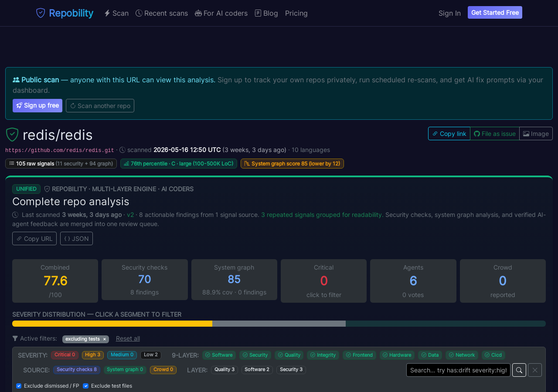The image size is (558, 392).
Task: Click Scan another repo
Action: [100, 105]
